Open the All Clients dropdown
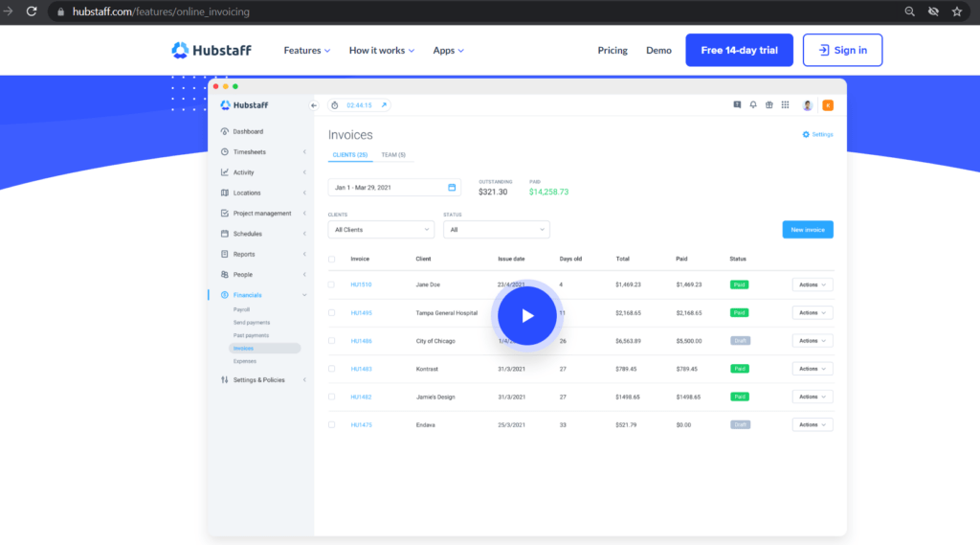The image size is (980, 545). pos(381,230)
